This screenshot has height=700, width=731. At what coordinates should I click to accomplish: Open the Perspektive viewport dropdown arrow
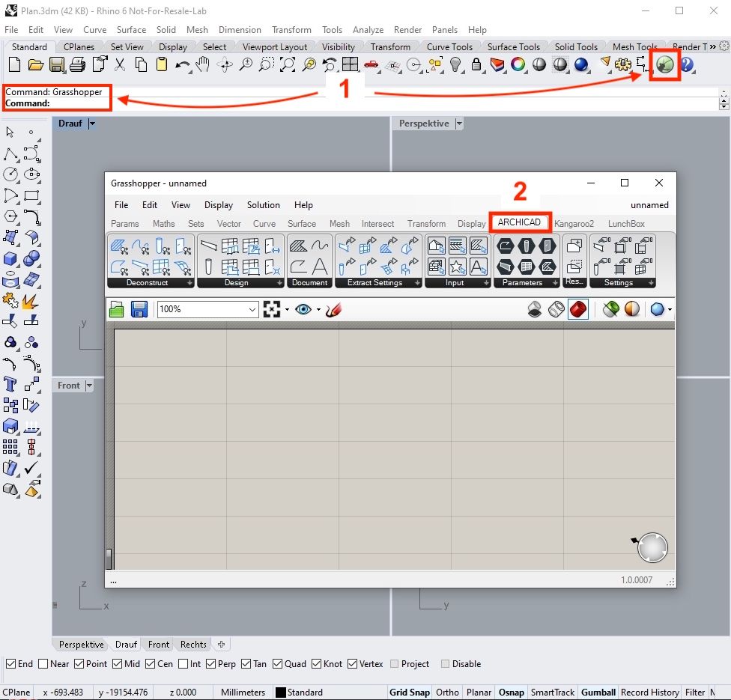[x=459, y=124]
